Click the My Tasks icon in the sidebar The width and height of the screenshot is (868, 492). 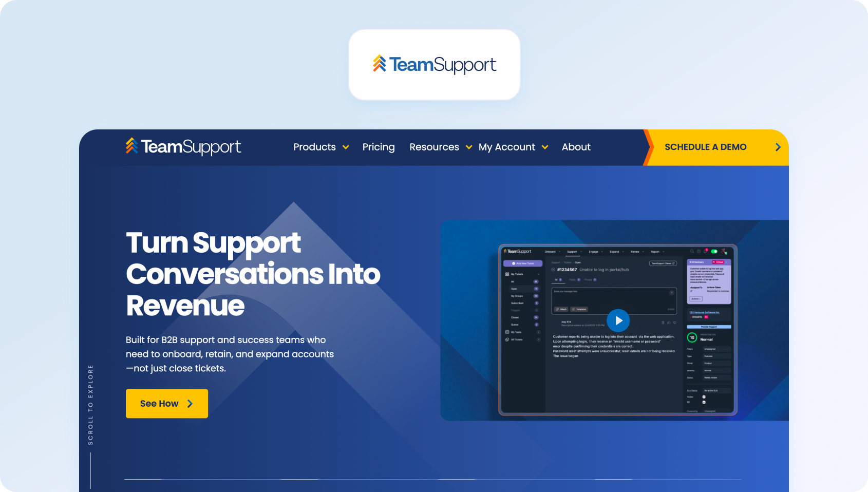[507, 332]
